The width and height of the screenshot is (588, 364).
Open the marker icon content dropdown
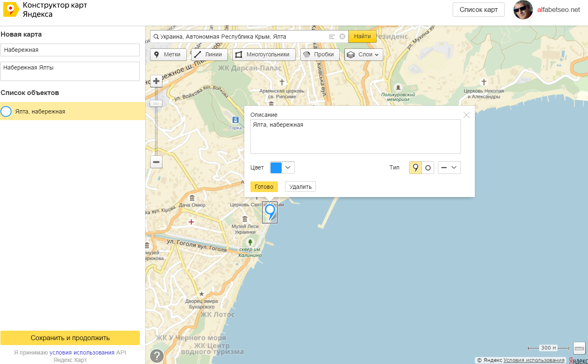click(449, 167)
